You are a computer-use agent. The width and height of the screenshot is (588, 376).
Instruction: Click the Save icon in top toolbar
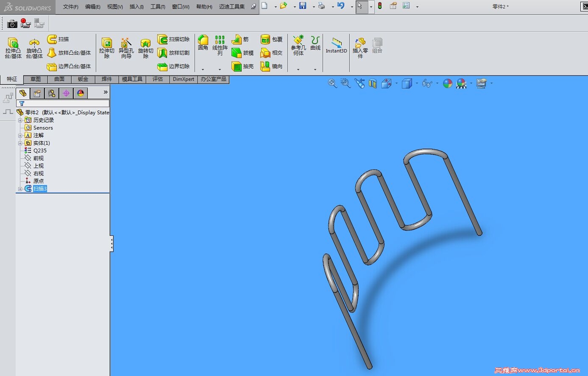[303, 6]
